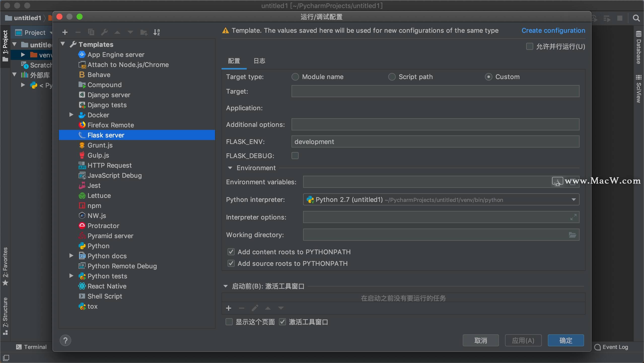Image resolution: width=644 pixels, height=363 pixels.
Task: Click the Working directory input field
Action: (x=436, y=235)
